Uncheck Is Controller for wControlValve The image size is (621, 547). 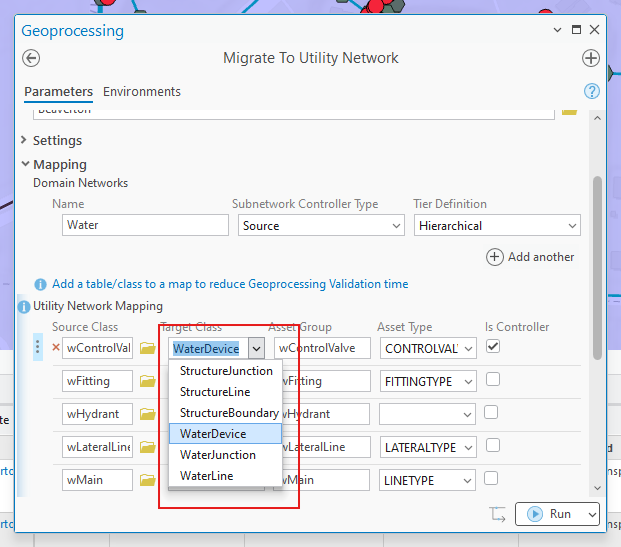pyautogui.click(x=493, y=347)
